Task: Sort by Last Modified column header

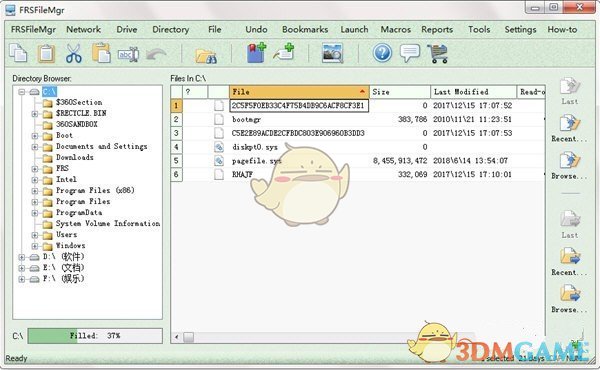Action: (x=474, y=92)
